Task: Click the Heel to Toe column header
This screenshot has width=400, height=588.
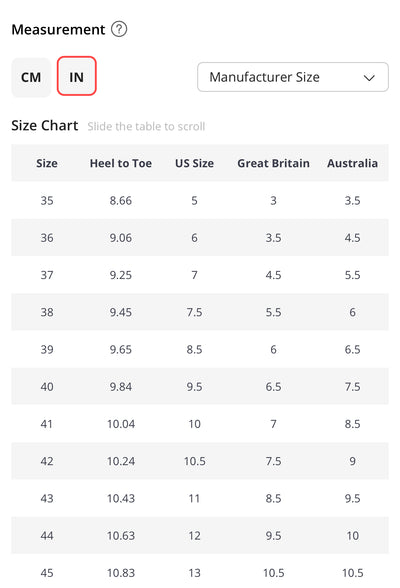Action: [x=121, y=163]
